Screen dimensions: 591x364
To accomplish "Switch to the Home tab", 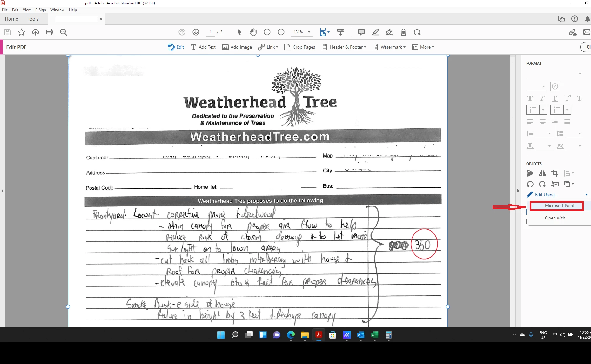I will [11, 19].
